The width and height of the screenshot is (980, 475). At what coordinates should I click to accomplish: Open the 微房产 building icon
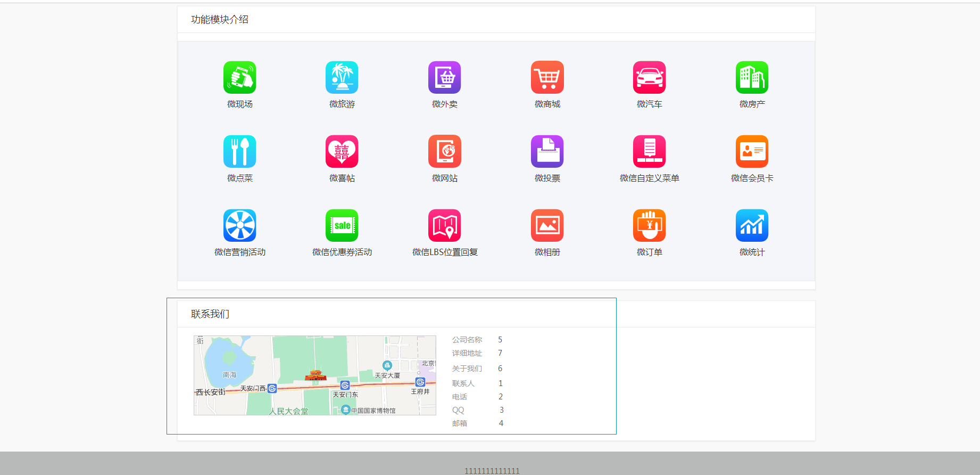coord(752,77)
